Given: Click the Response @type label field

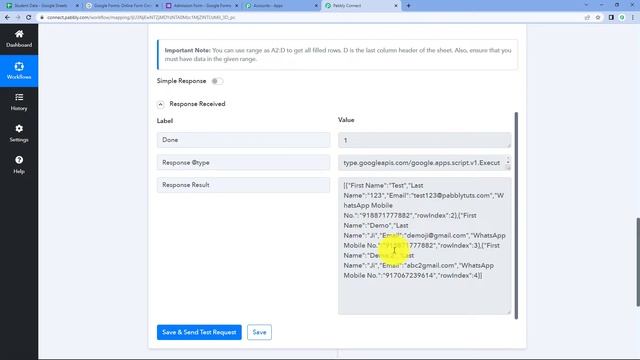Looking at the screenshot, I should coord(243,162).
